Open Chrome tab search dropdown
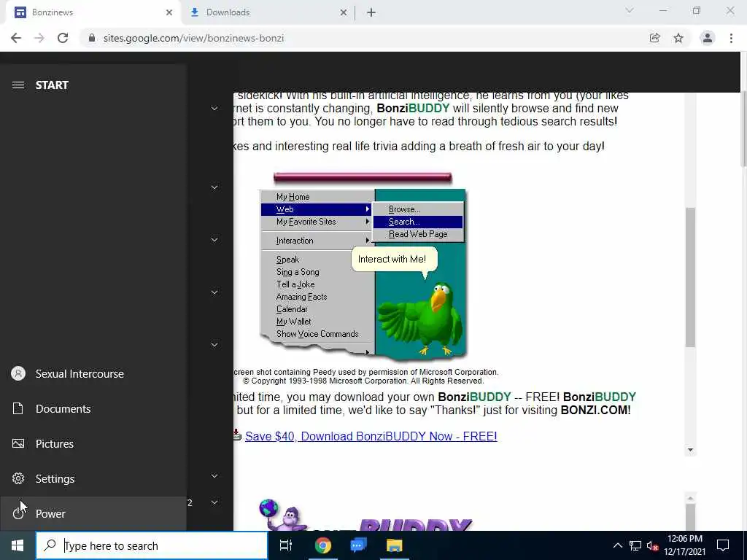Viewport: 747px width, 560px height. pos(630,10)
